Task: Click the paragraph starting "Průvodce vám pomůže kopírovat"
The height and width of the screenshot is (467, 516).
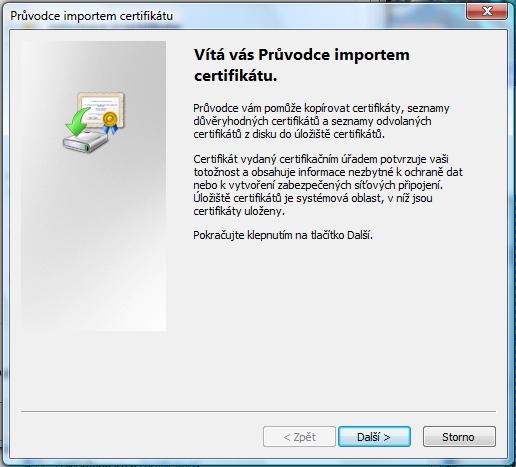Action: tap(321, 121)
